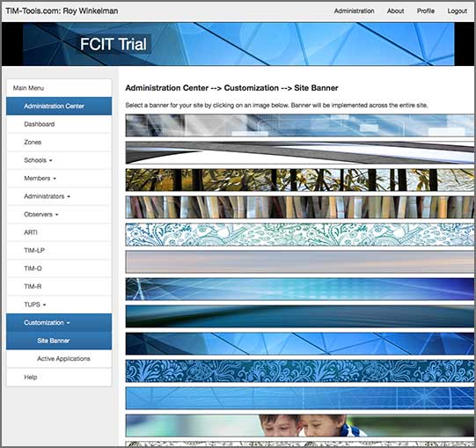Expand the Observers dropdown

pyautogui.click(x=59, y=215)
